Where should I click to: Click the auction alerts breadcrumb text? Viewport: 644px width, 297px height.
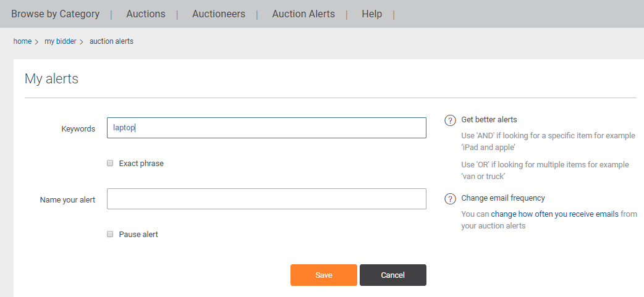pos(111,41)
